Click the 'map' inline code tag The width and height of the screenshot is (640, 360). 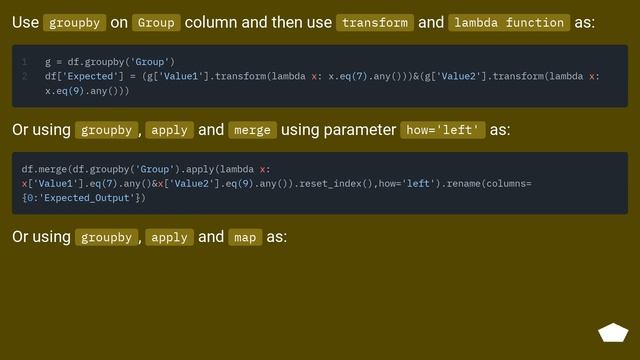(x=245, y=238)
